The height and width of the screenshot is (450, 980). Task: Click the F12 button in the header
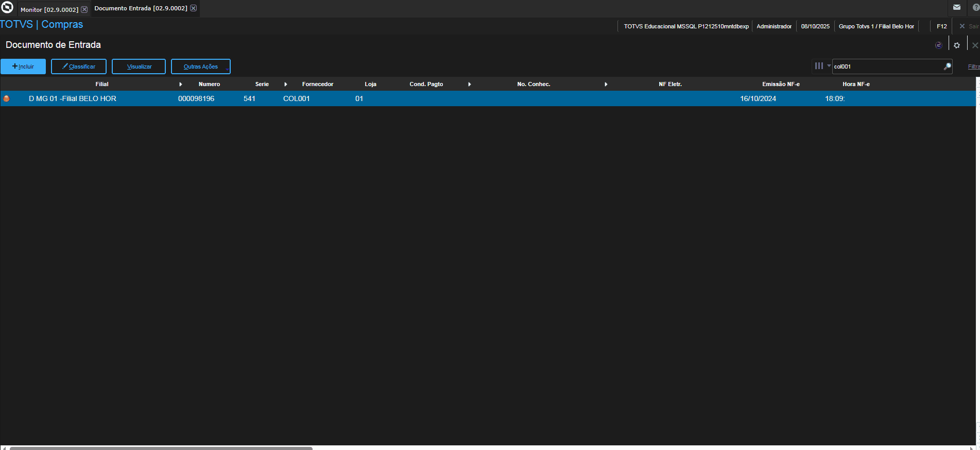click(942, 26)
